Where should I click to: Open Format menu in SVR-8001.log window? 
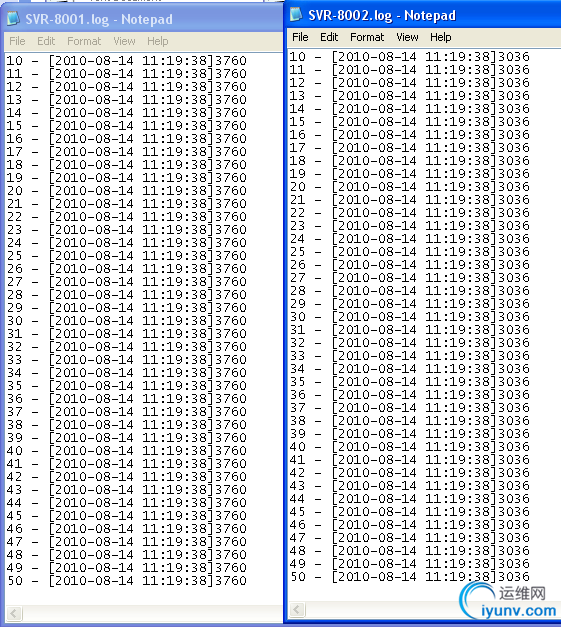click(84, 41)
